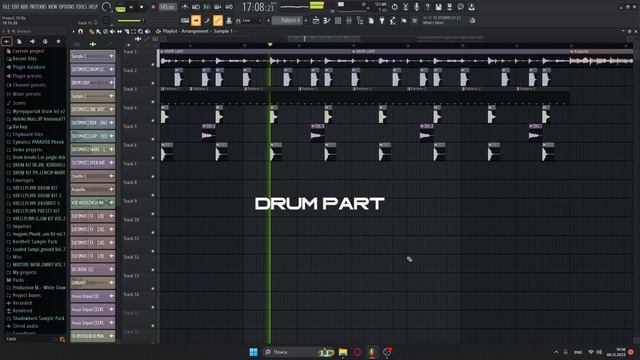
Task: Select the playlist slip tool
Action: 119,31
